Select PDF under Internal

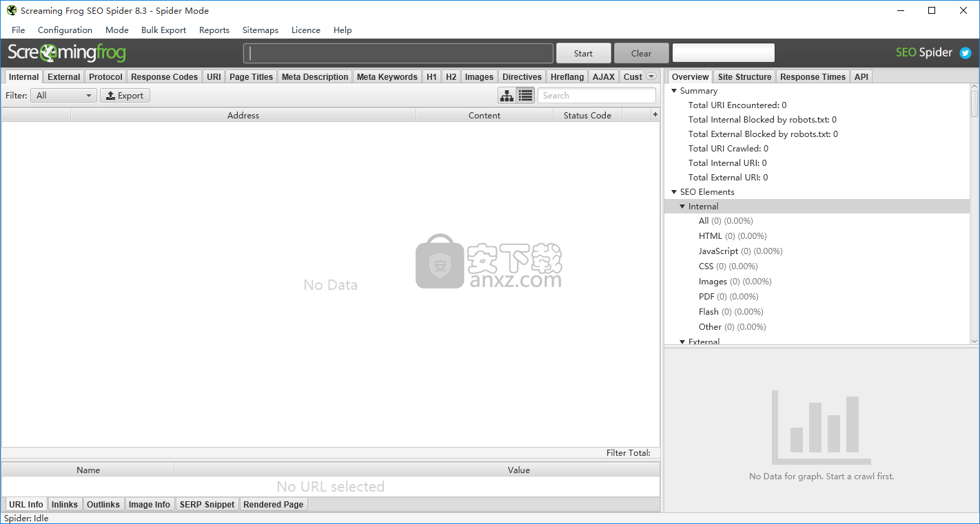[x=728, y=297]
